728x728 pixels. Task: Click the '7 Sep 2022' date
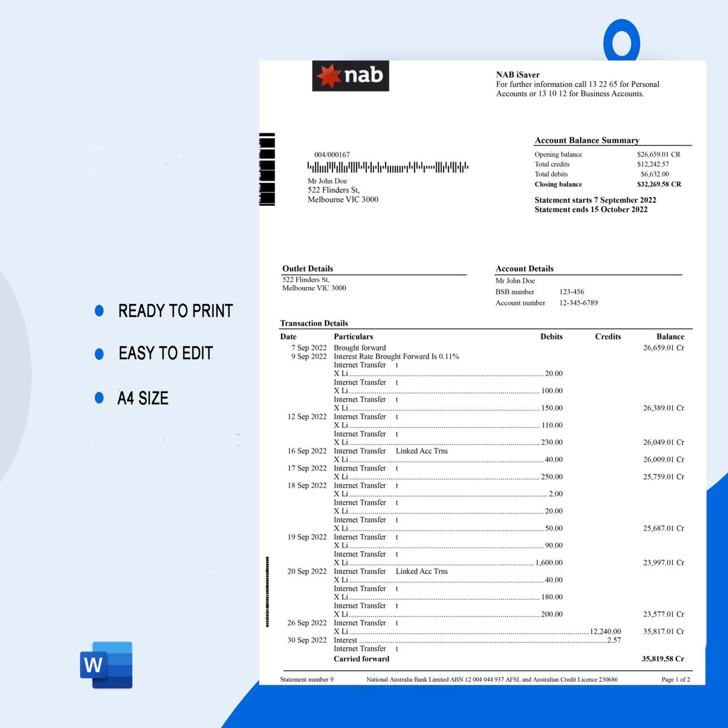tap(309, 348)
